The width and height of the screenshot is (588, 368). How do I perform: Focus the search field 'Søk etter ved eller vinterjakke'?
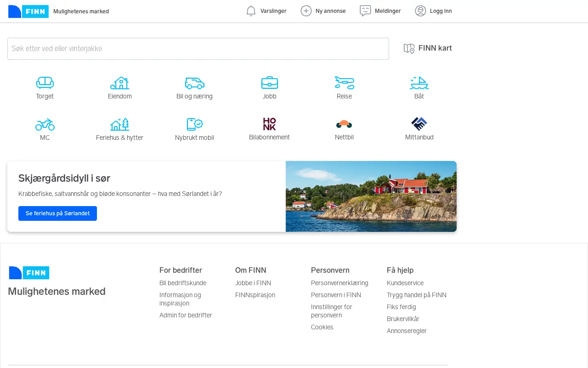click(x=198, y=49)
